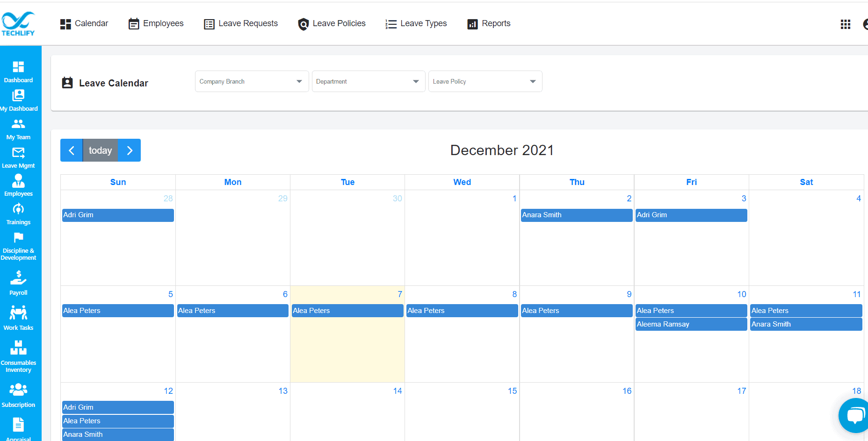The width and height of the screenshot is (868, 441).
Task: Open Trainings in the sidebar
Action: 18,214
